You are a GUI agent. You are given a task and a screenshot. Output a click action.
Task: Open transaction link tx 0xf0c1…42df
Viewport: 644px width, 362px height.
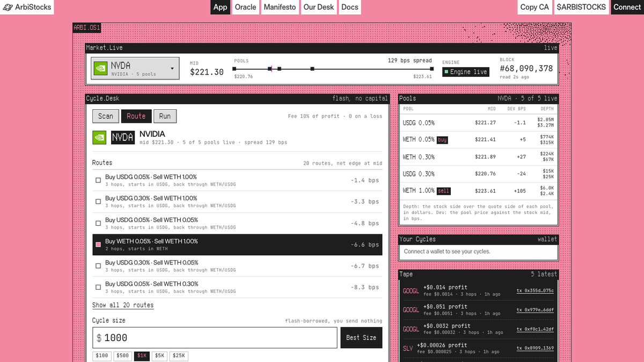(x=535, y=329)
